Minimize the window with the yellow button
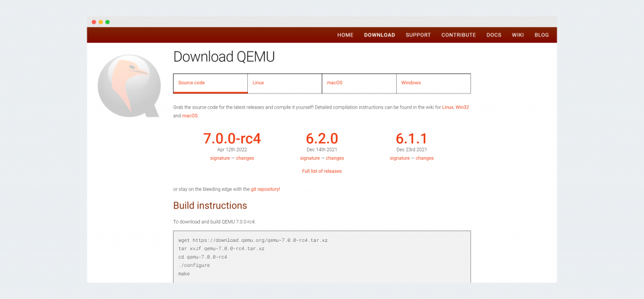Viewport: 644px width, 299px height. pos(101,22)
